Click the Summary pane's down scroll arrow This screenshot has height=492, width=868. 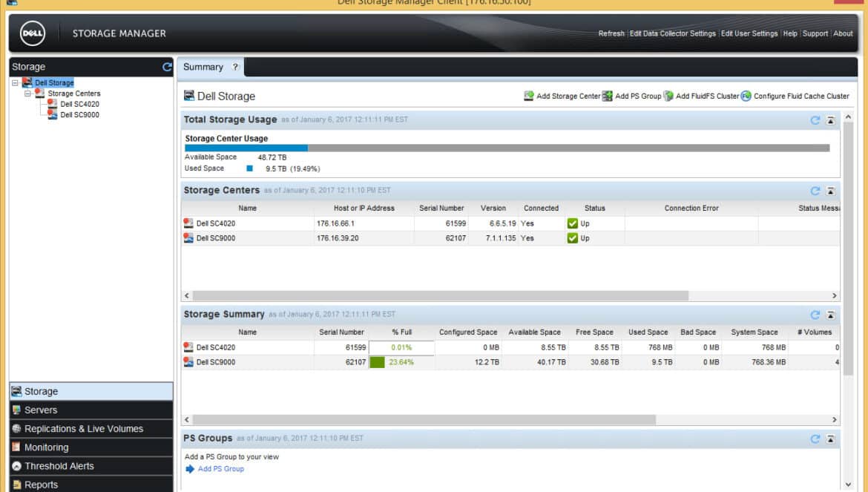[847, 485]
